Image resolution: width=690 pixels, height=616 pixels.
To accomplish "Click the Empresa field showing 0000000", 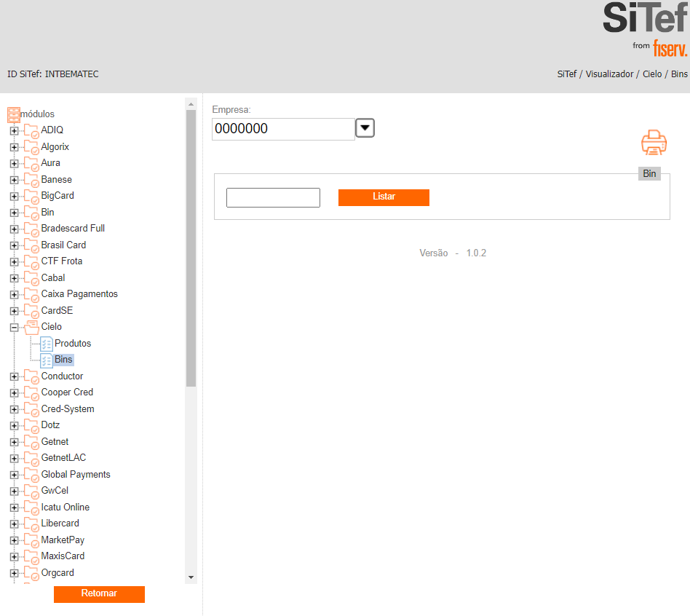I will point(283,129).
